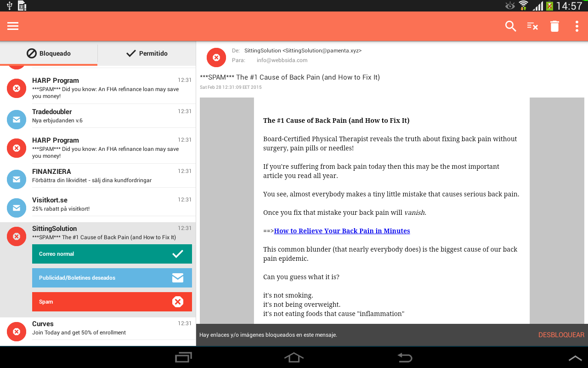Viewport: 588px width, 368px height.
Task: Delete the email using the trash icon
Action: tap(554, 26)
